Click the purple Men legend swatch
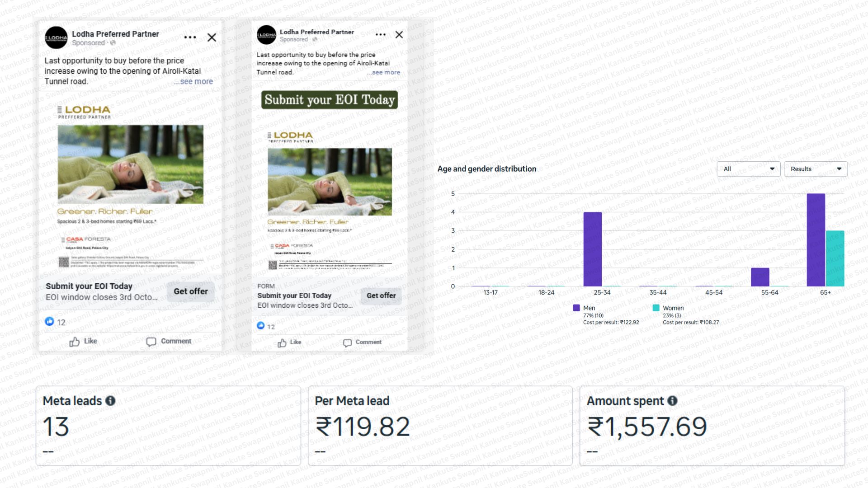Screen dimensions: 868x488 [x=576, y=308]
